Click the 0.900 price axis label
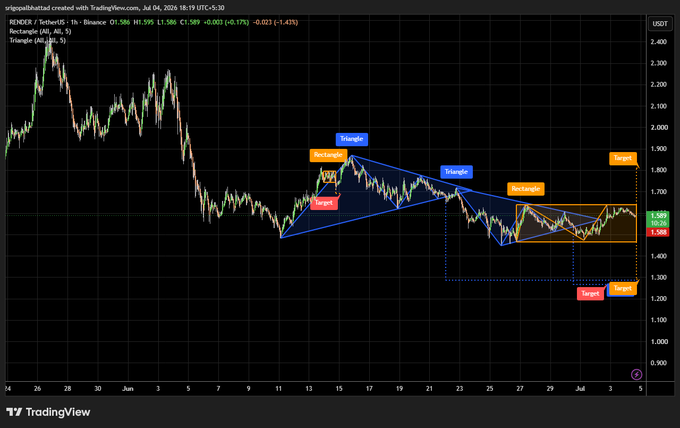The height and width of the screenshot is (428, 680). [659, 363]
